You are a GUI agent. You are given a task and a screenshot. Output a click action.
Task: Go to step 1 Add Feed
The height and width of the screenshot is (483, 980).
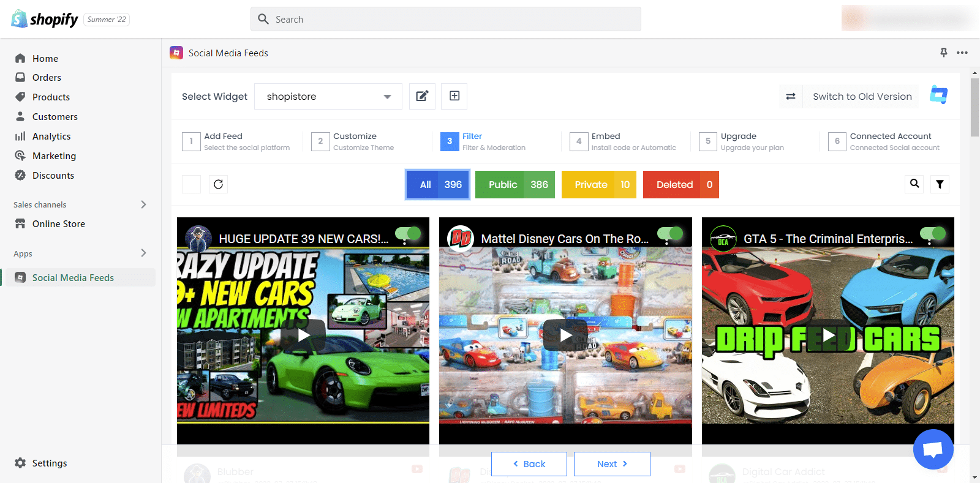click(x=236, y=141)
